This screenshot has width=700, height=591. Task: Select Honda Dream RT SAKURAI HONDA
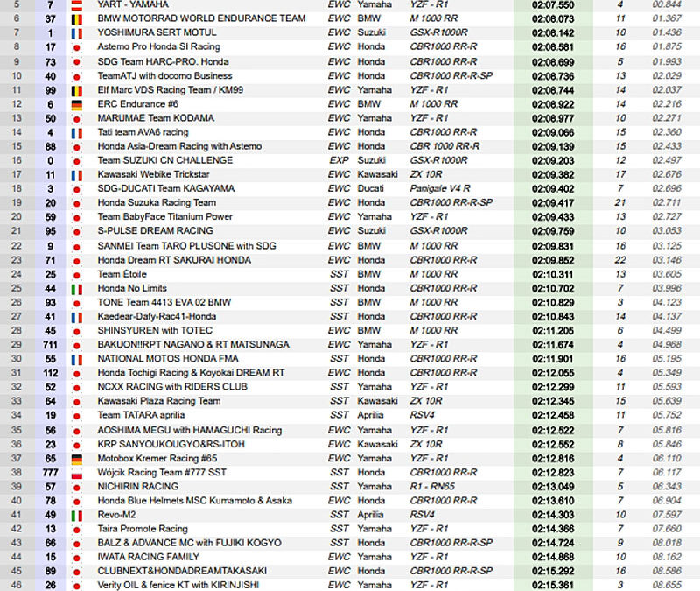(174, 260)
